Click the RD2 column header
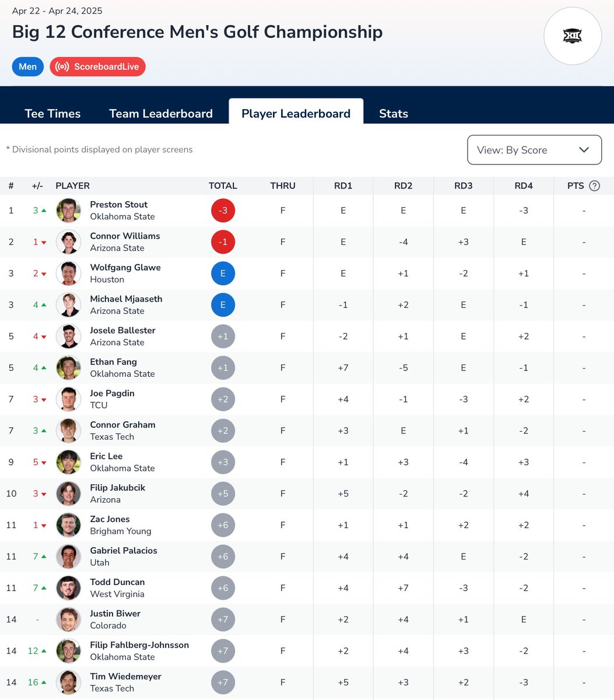The image size is (614, 700). coord(403,185)
